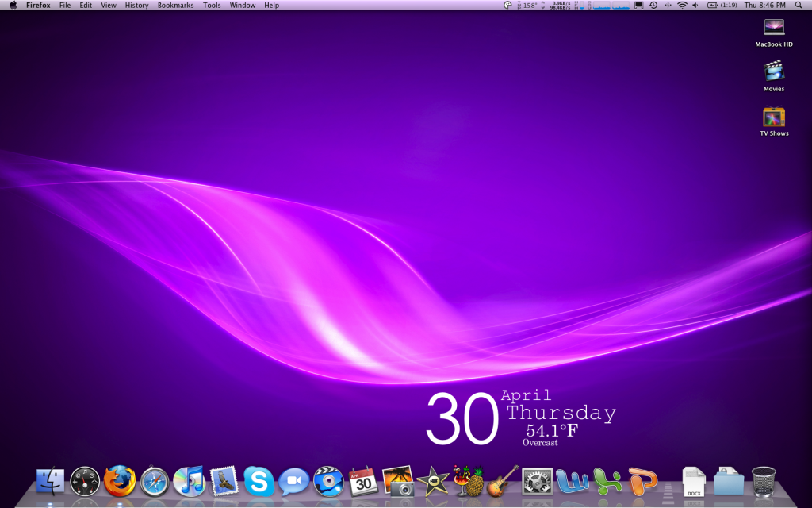Launch Microsoft PowerPoint from the Dock
Image resolution: width=812 pixels, height=508 pixels.
tap(642, 481)
